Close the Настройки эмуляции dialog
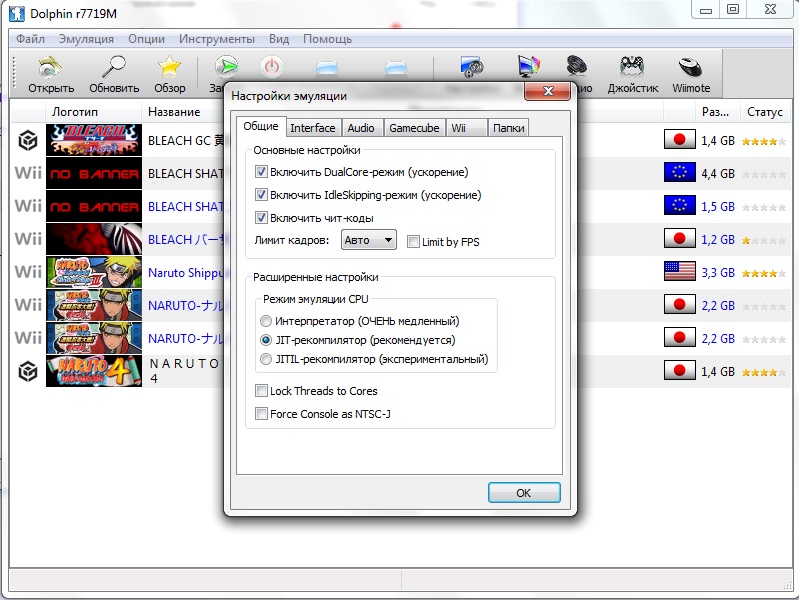 click(548, 91)
